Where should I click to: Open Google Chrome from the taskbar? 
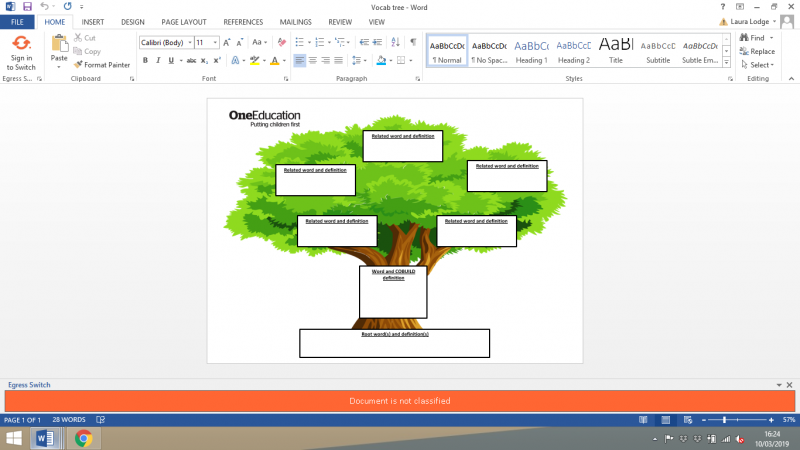point(83,438)
